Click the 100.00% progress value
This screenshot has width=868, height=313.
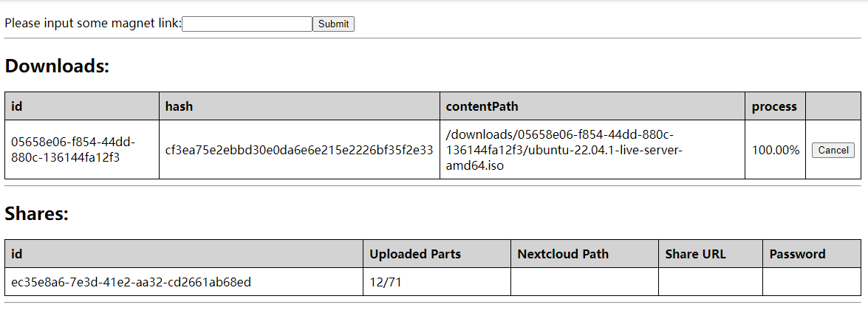point(776,150)
